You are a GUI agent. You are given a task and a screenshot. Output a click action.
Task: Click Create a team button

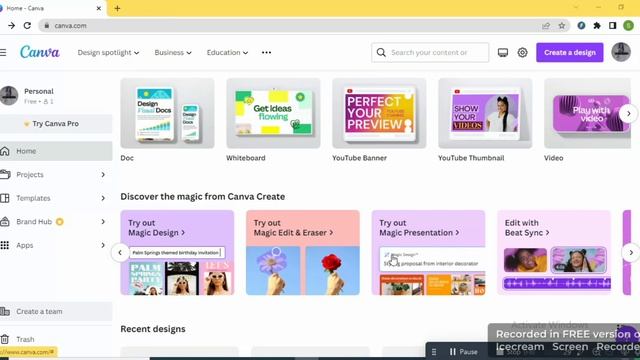coord(56,311)
